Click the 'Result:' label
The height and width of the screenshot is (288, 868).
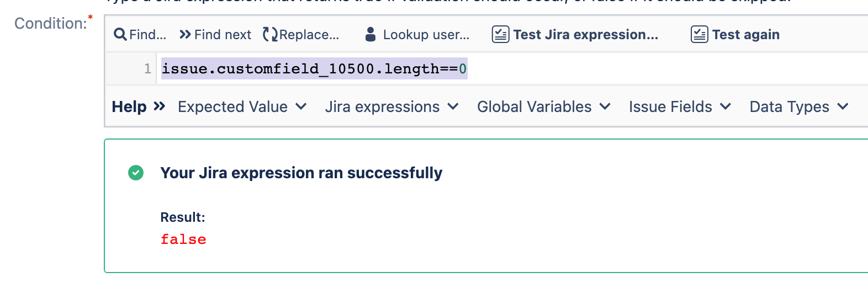[183, 217]
